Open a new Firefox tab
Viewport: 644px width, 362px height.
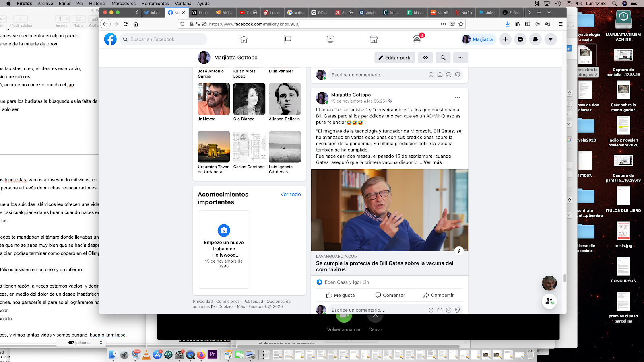point(539,12)
